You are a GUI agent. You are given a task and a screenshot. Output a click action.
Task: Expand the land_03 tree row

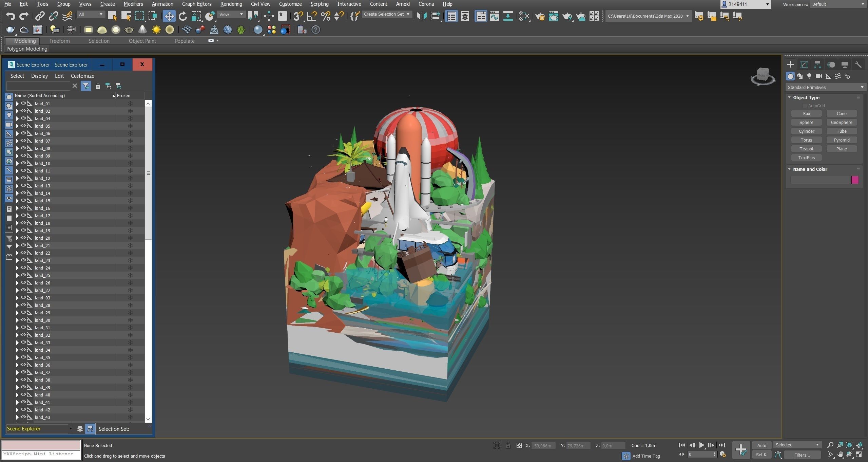17,298
